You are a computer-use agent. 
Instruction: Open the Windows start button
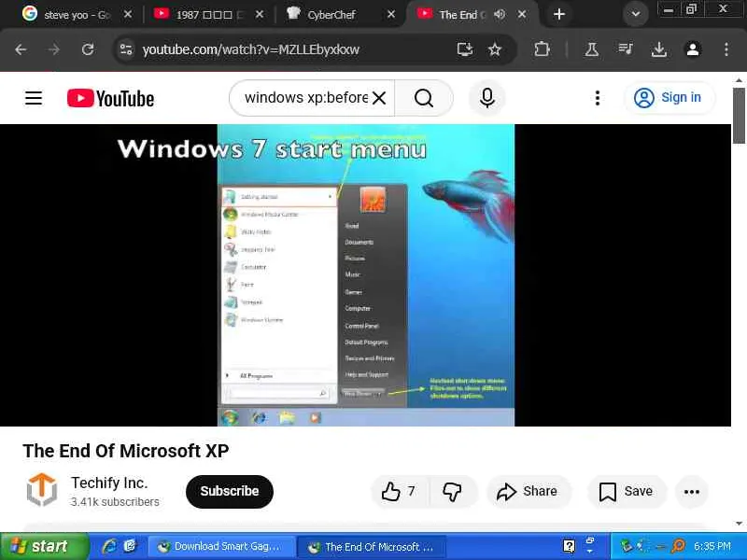tap(44, 546)
